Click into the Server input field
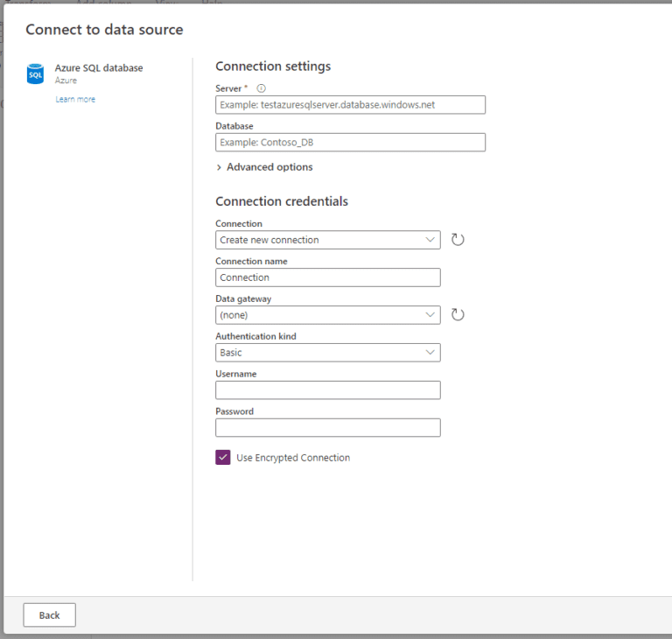Screen dimensions: 672x639 click(350, 105)
